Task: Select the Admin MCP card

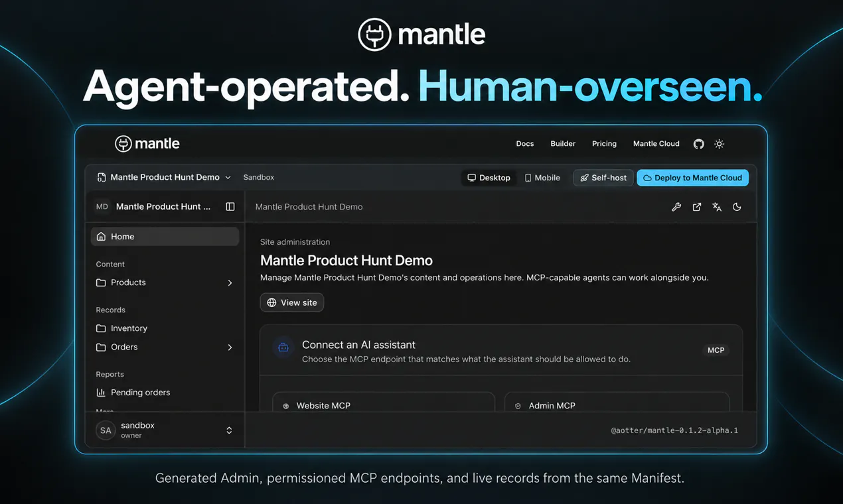Action: coord(617,402)
